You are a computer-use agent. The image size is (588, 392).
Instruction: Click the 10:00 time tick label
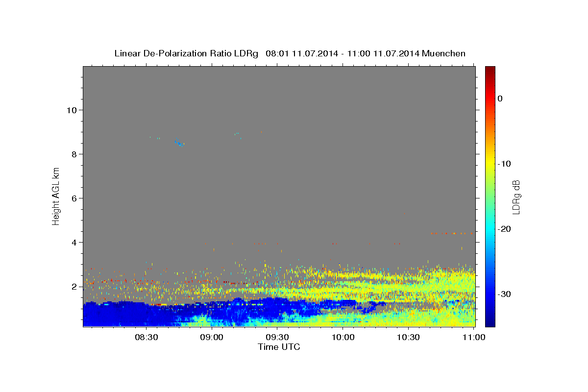point(343,337)
